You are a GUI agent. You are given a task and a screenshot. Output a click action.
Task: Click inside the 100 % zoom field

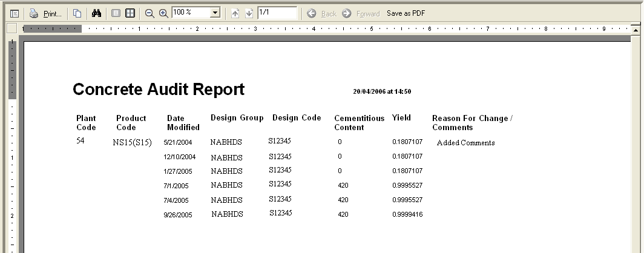pyautogui.click(x=191, y=13)
